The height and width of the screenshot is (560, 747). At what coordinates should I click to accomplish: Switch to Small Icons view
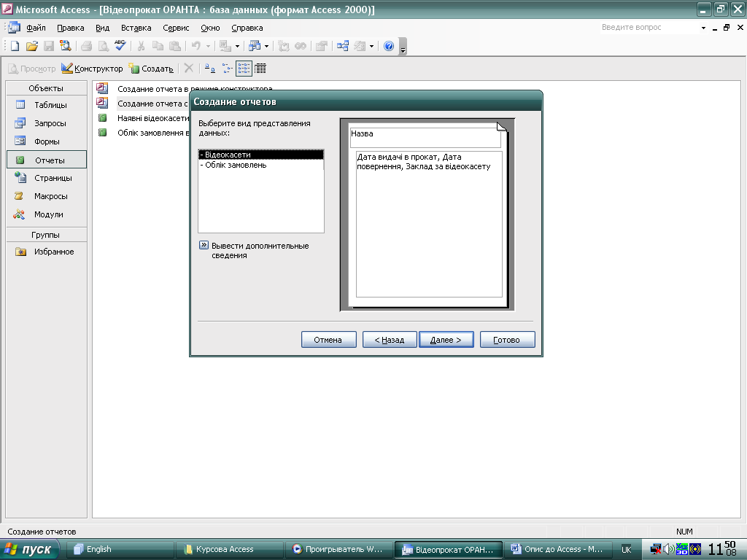pos(228,69)
